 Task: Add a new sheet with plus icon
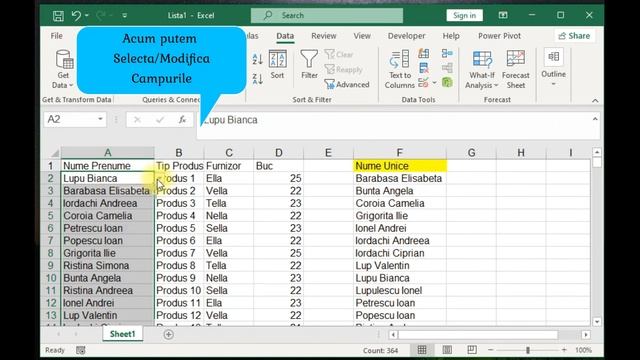click(169, 334)
